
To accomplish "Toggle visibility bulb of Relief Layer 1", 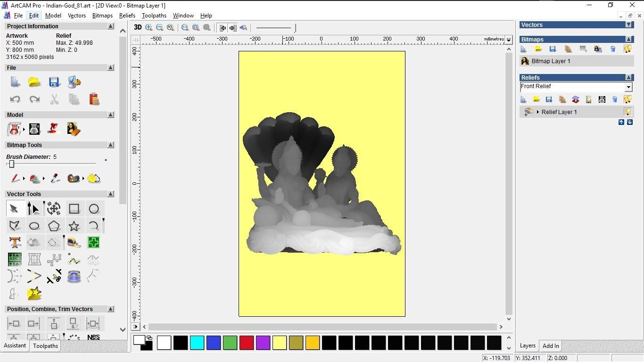I will (627, 112).
